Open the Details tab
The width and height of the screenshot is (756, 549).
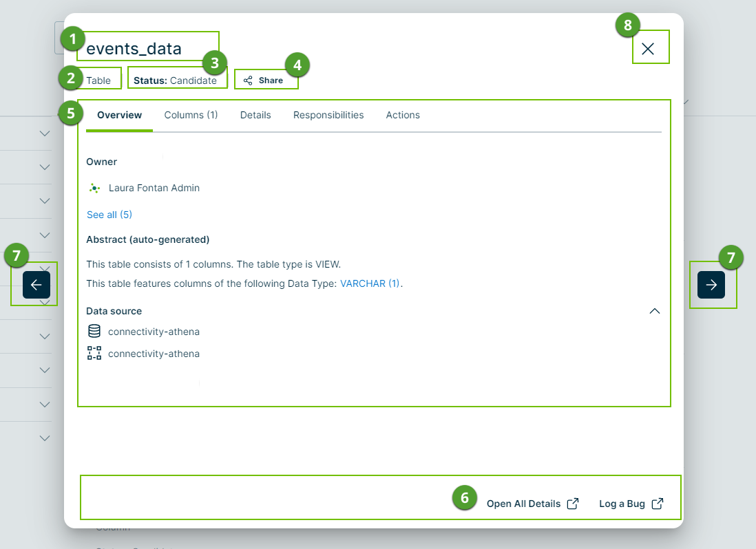coord(255,115)
